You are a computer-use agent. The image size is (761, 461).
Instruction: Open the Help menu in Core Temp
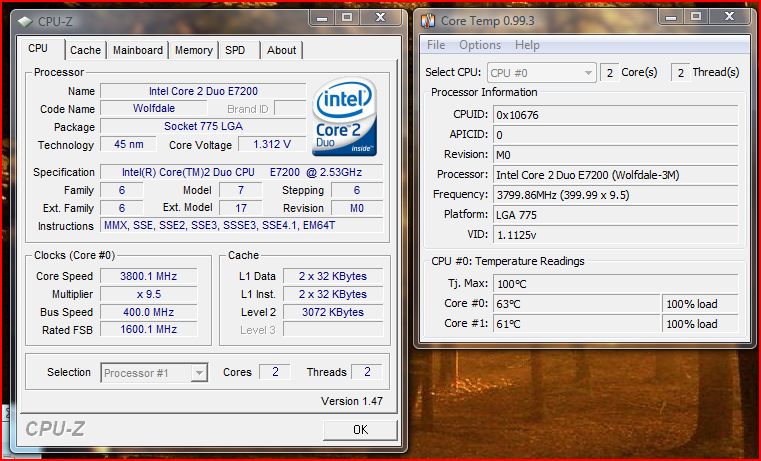click(527, 45)
